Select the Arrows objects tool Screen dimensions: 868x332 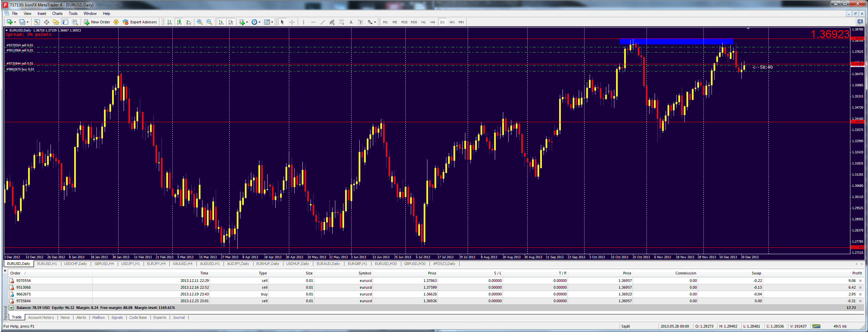click(370, 22)
